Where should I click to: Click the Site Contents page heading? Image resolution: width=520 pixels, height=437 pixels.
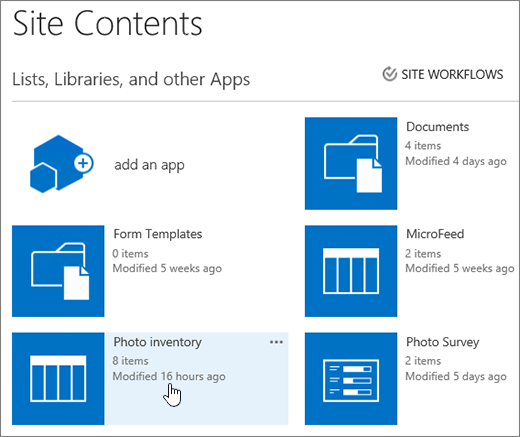108,23
